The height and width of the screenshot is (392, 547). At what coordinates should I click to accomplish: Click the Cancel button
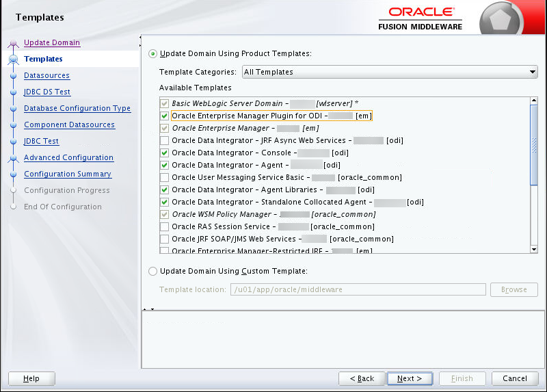pos(515,378)
